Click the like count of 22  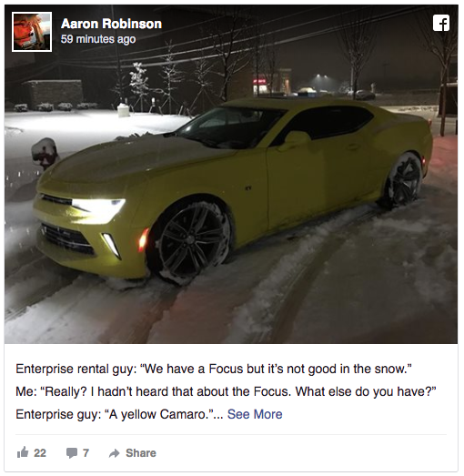click(40, 453)
